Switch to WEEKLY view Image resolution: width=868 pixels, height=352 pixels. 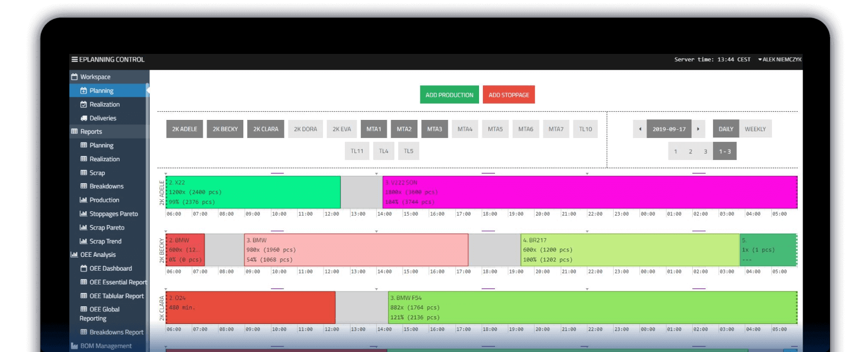[x=755, y=129]
